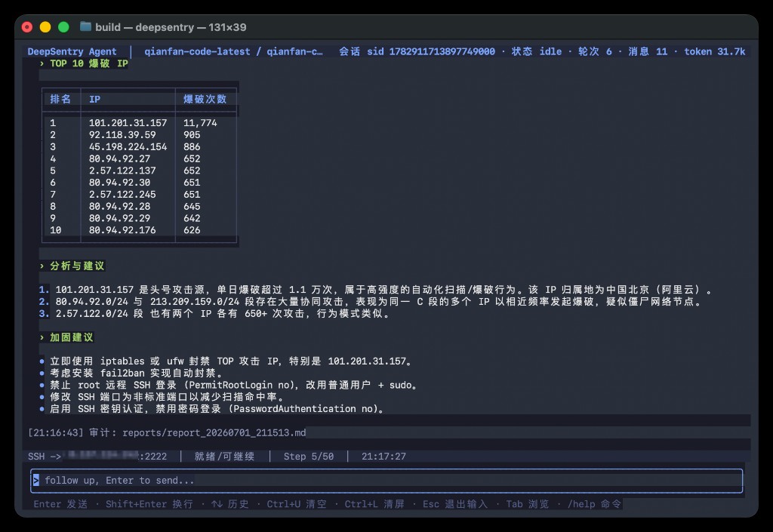
Task: Select IP 45.198.224.154 in the table
Action: 128,147
